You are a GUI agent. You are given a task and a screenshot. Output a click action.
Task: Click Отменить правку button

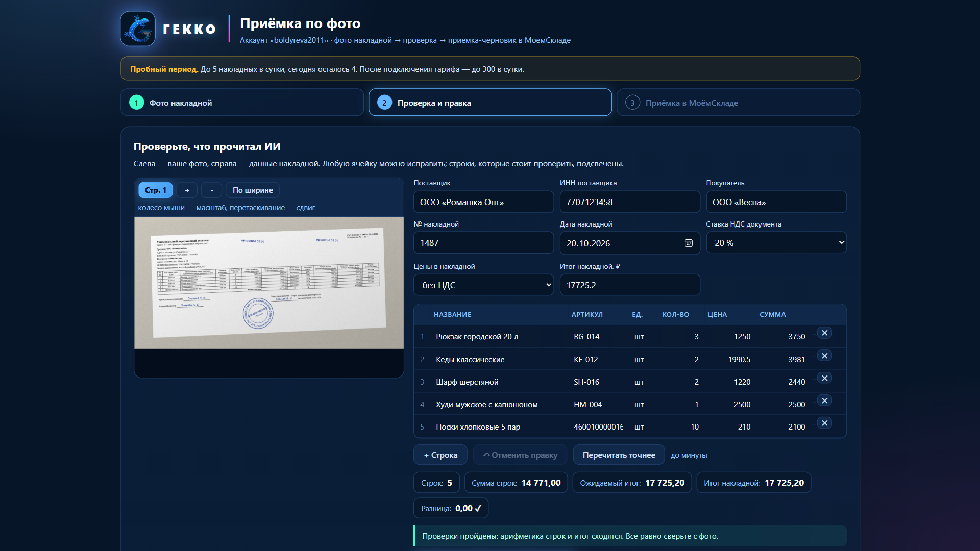[x=520, y=455]
